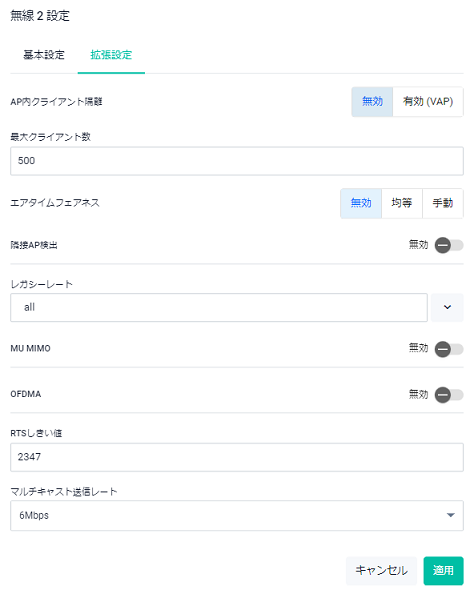
Task: Enable the MU MIMO switch
Action: (x=449, y=349)
